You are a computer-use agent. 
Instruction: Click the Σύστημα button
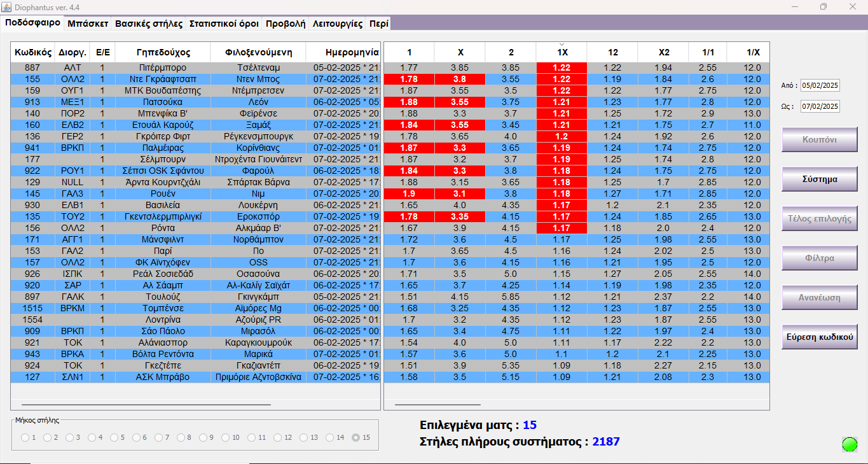(x=820, y=179)
